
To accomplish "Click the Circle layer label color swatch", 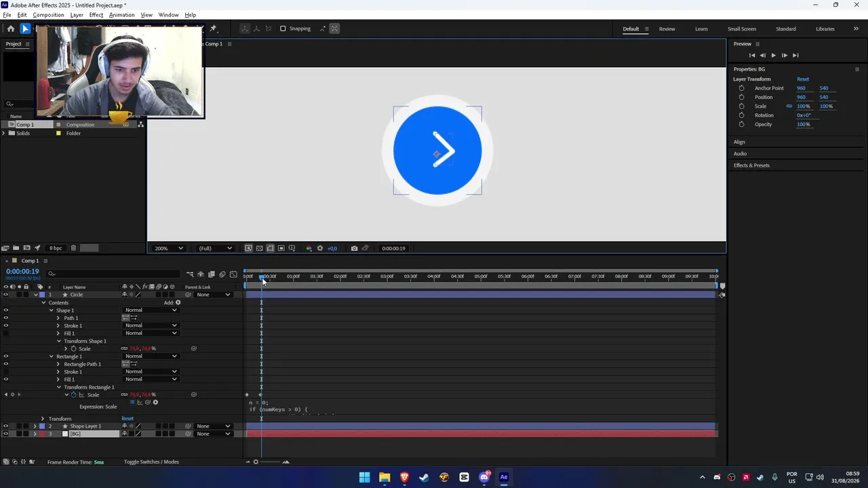I will (x=42, y=295).
